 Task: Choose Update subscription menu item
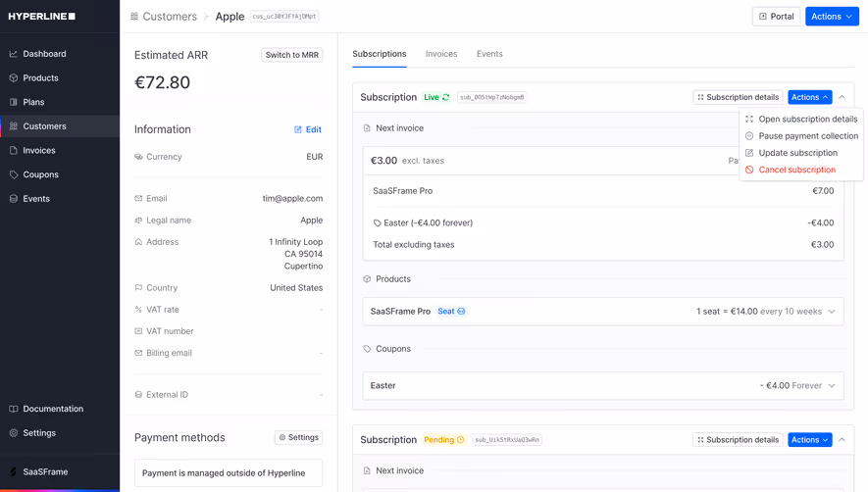tap(801, 153)
